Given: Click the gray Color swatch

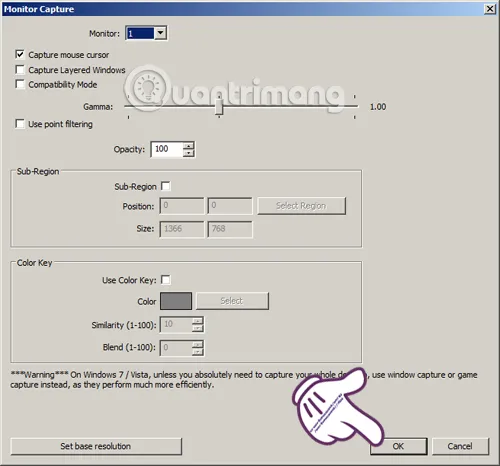Looking at the screenshot, I should click(x=176, y=301).
